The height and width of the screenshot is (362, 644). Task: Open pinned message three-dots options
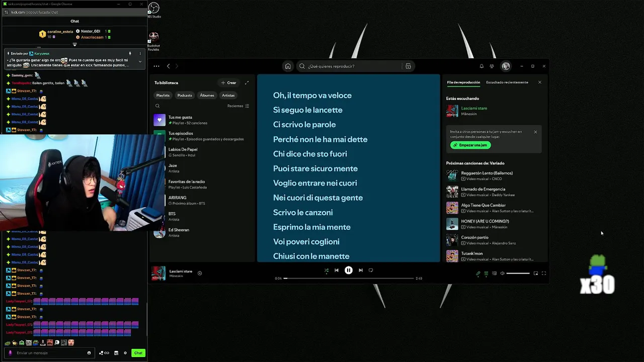pos(140,53)
